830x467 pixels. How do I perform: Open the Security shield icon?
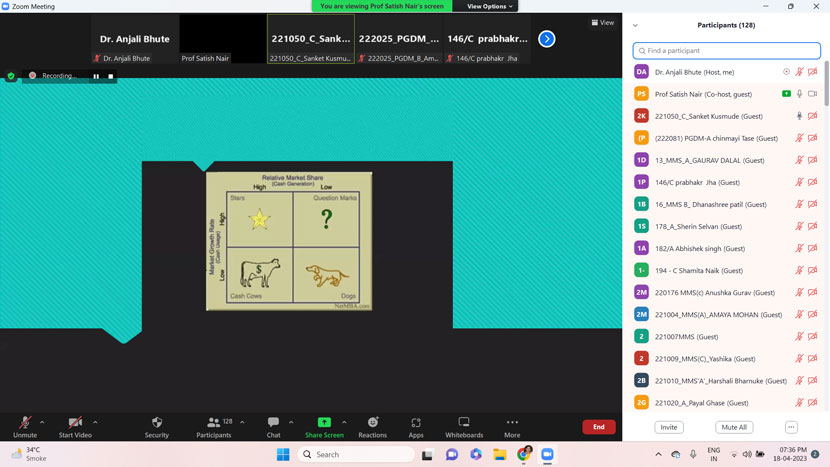(157, 424)
